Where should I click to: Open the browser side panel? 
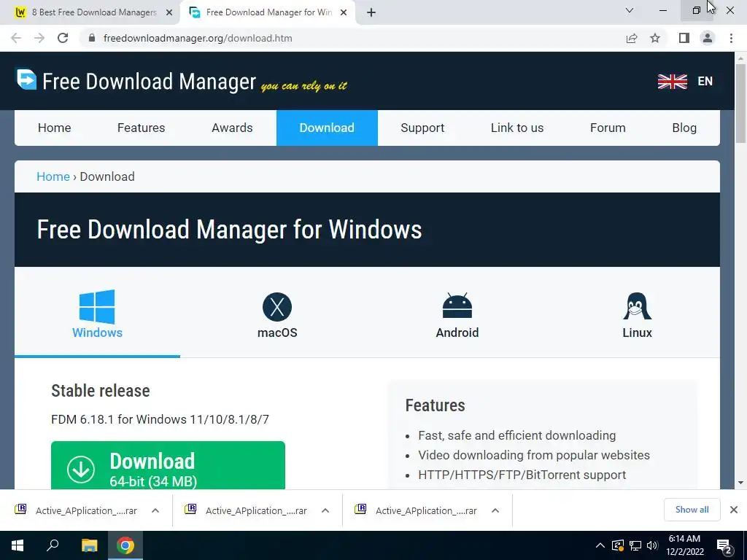click(684, 38)
